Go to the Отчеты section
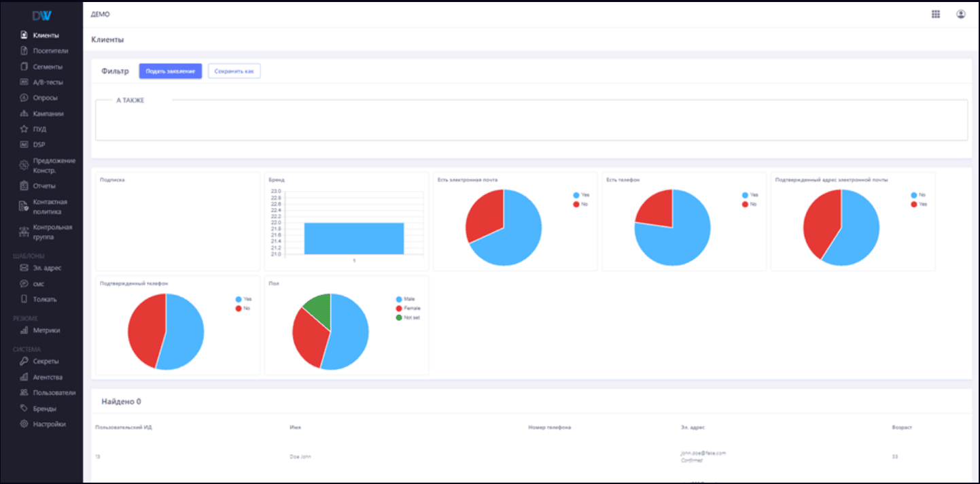 (44, 186)
